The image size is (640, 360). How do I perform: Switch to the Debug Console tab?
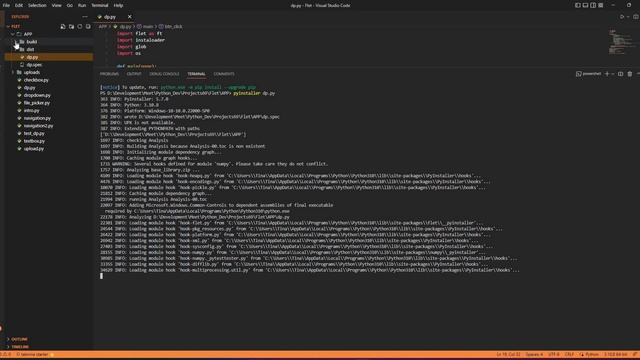(x=164, y=74)
